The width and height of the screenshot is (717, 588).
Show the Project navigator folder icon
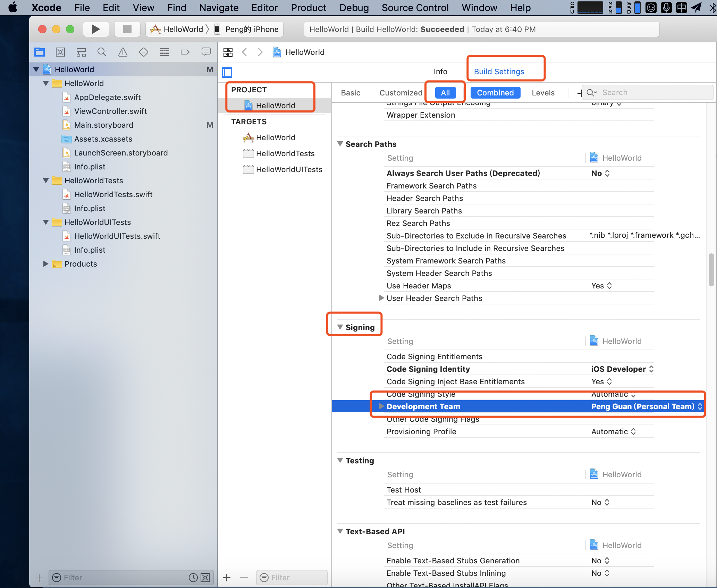click(40, 52)
